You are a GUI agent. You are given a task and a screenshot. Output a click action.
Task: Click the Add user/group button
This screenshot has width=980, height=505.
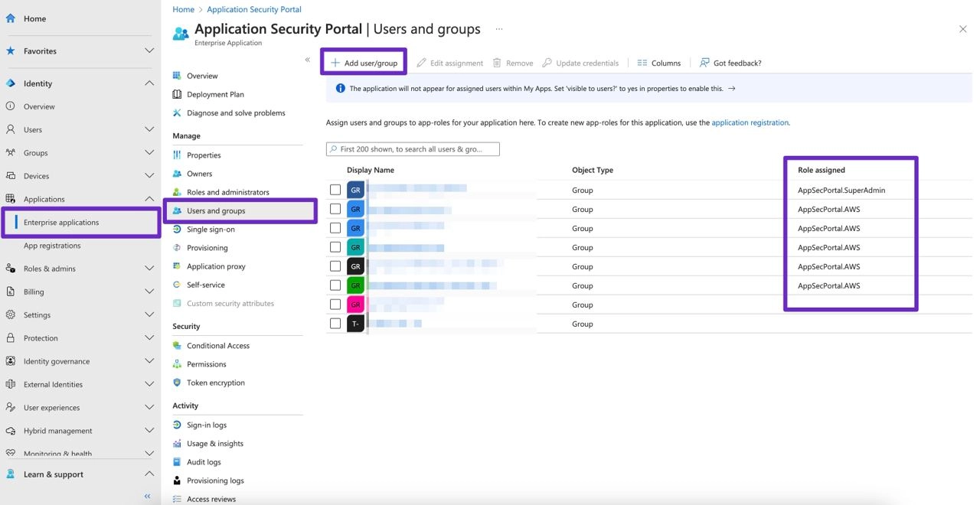364,63
